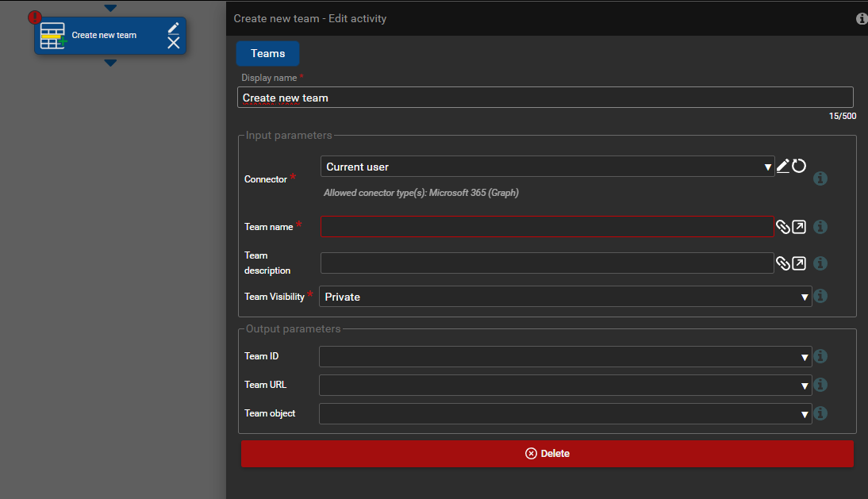868x499 pixels.
Task: Select the Teams tab
Action: pos(267,53)
